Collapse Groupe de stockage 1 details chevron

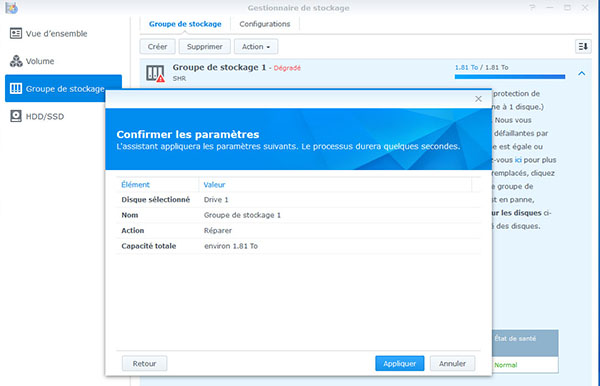click(582, 73)
